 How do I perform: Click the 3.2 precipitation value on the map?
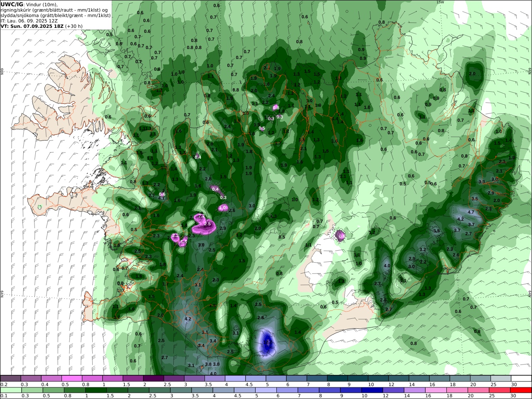(423, 250)
